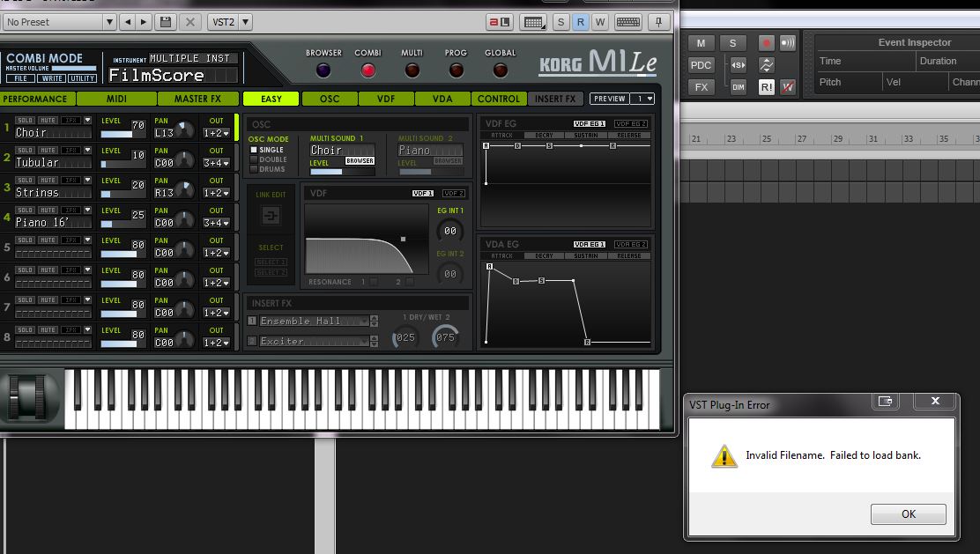This screenshot has width=980, height=554.
Task: Solo timbre 1 Choir
Action: [x=25, y=120]
